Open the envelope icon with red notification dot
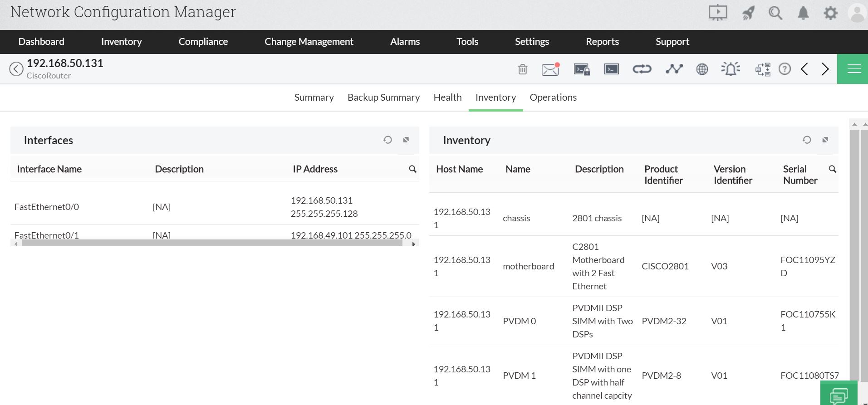 coord(550,69)
